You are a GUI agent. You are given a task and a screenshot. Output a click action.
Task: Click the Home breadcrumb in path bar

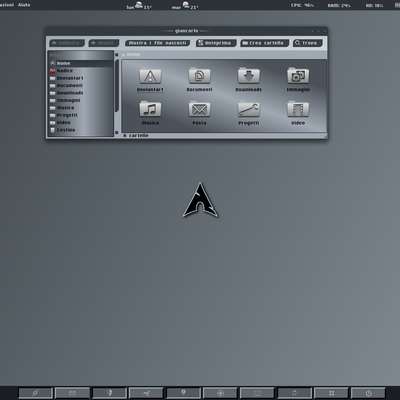pyautogui.click(x=133, y=54)
